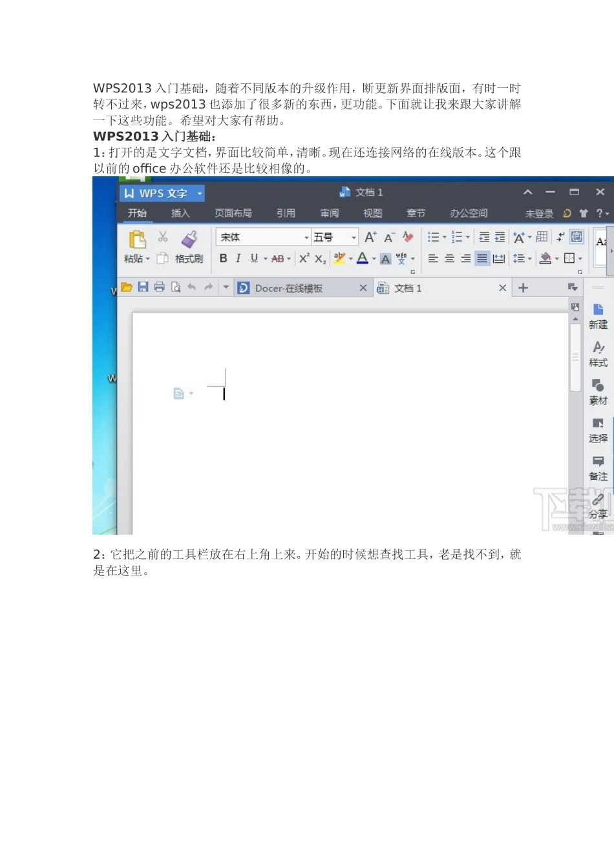
Task: Click the vertical scrollbar thumb
Action: 575,357
